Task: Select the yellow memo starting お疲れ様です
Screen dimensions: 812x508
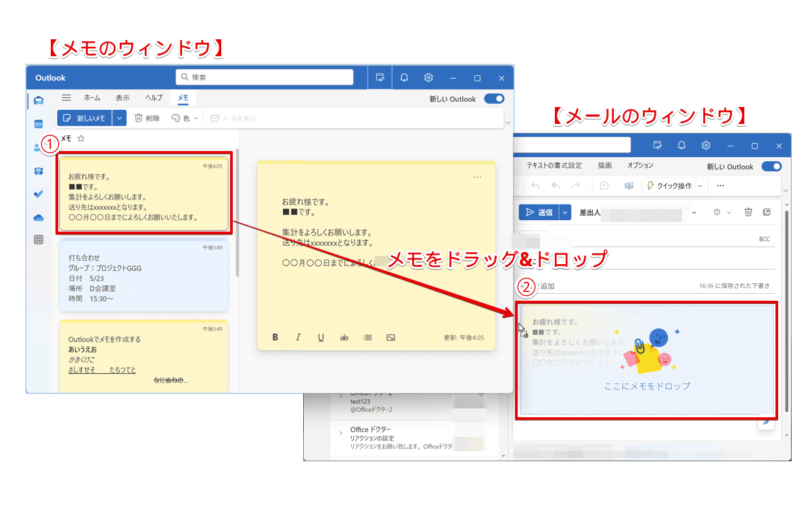Action: 144,193
